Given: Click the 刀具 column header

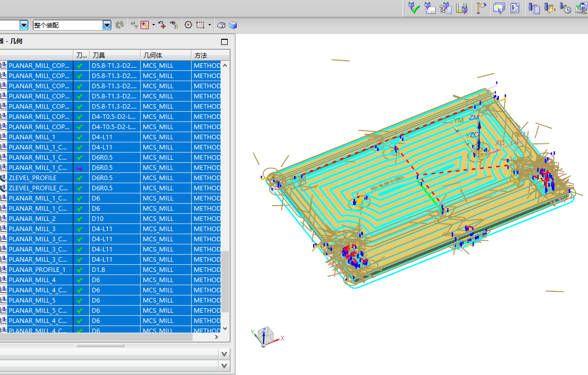Looking at the screenshot, I should click(115, 55).
